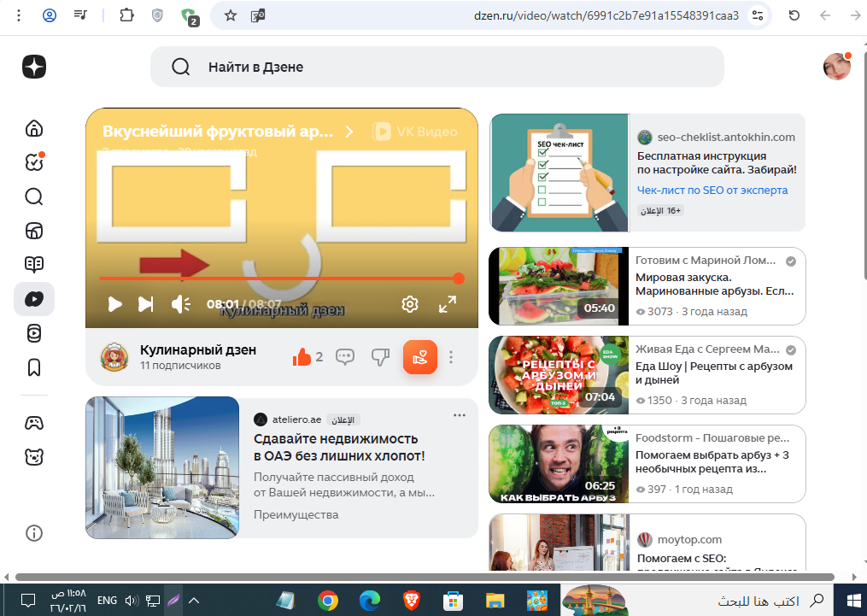Open Windows Start menu

853,601
